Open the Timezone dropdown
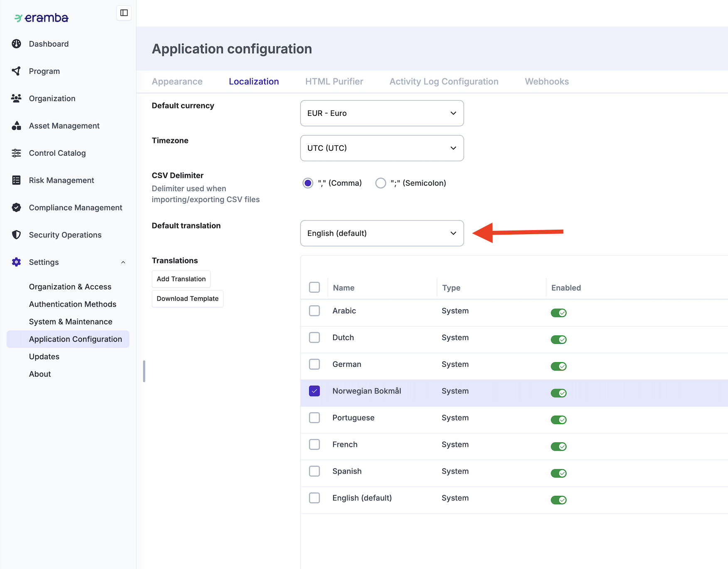The height and width of the screenshot is (569, 728). tap(382, 148)
